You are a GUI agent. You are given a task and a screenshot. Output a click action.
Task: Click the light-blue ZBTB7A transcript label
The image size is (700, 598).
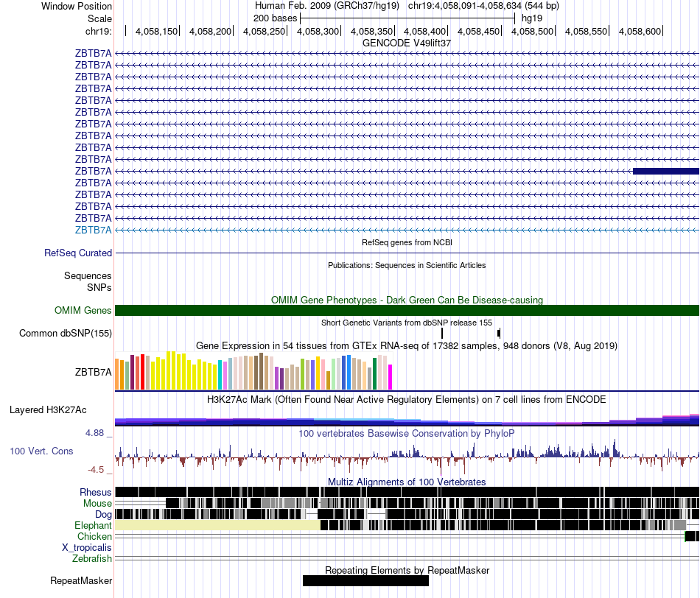[94, 230]
